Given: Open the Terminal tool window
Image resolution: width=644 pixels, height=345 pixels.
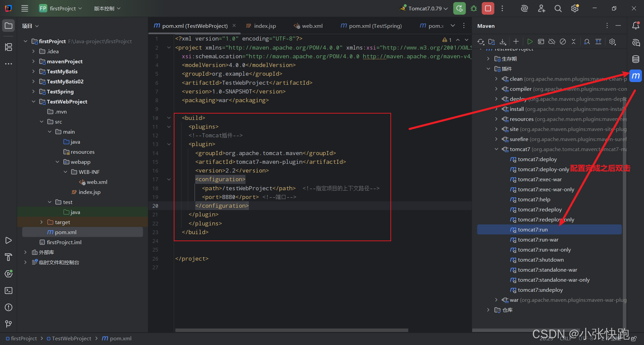Looking at the screenshot, I should (9, 290).
